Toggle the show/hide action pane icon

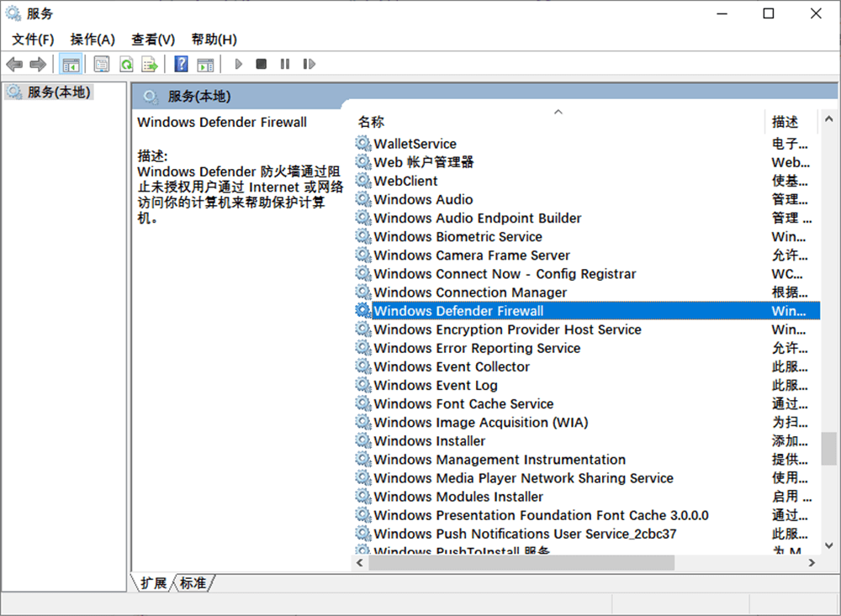205,64
